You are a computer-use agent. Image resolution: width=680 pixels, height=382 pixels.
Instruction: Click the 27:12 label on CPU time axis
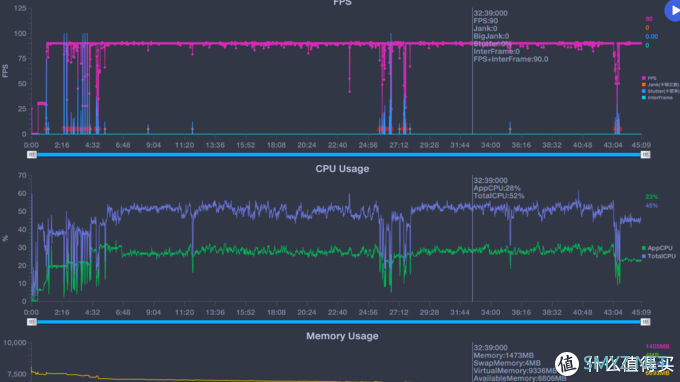click(399, 312)
